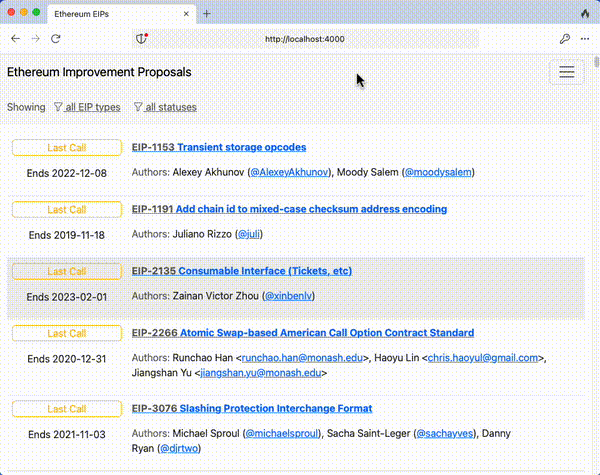Open EIP-2266 Atomic Swap-based Option link
This screenshot has width=600, height=475.
coord(303,333)
